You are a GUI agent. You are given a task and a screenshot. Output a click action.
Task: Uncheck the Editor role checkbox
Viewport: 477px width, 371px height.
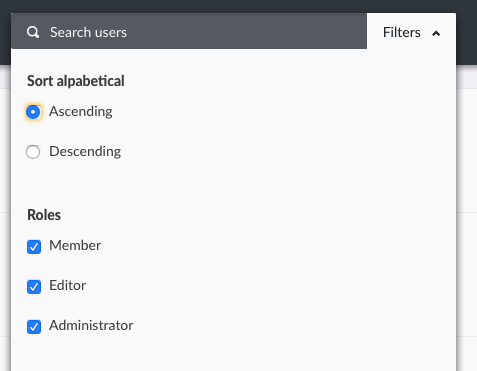click(x=34, y=287)
